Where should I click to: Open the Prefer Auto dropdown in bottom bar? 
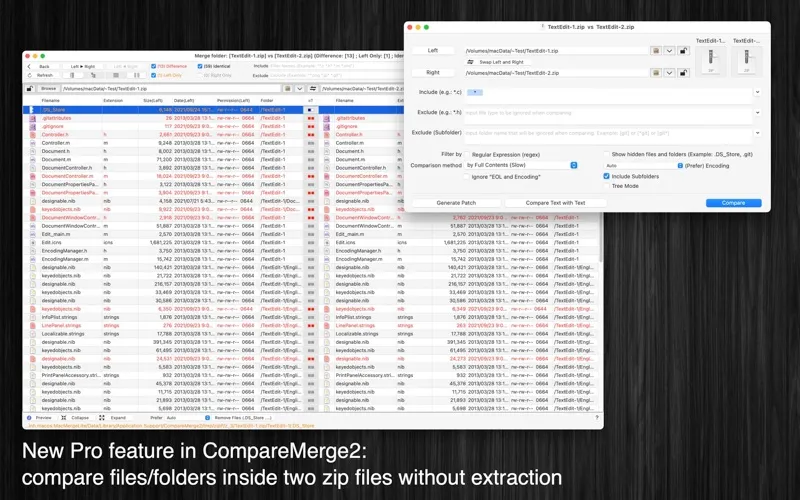[187, 417]
